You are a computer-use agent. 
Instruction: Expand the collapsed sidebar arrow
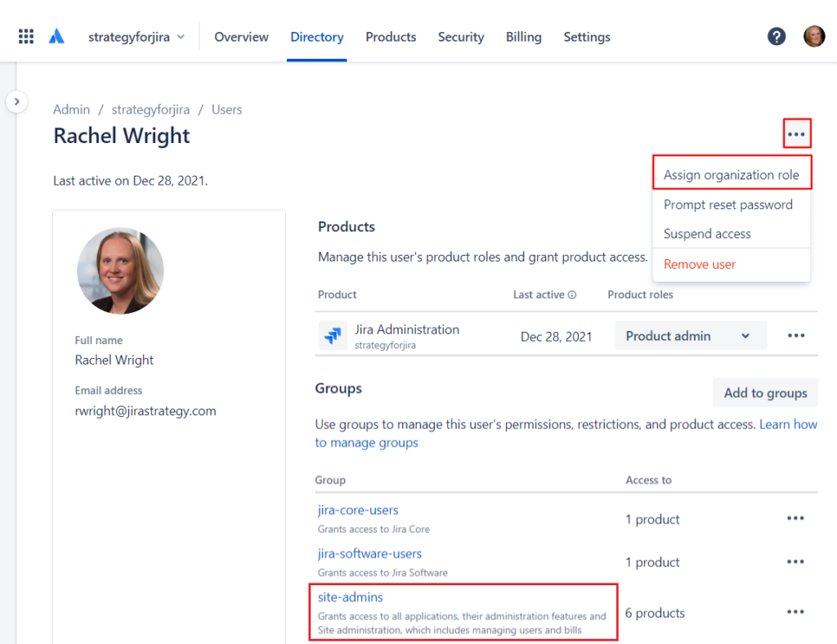pos(16,101)
